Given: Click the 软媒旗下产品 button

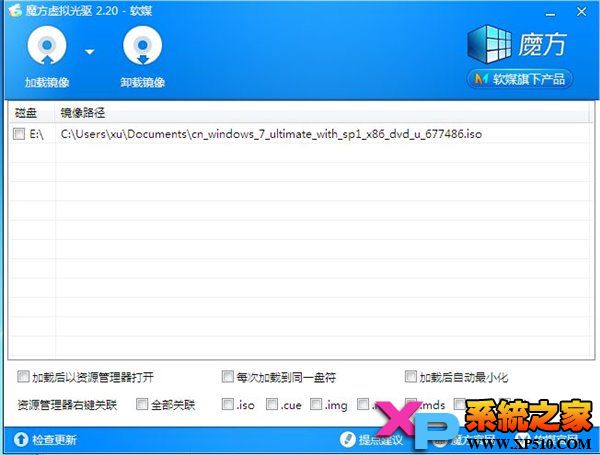Looking at the screenshot, I should tap(520, 79).
